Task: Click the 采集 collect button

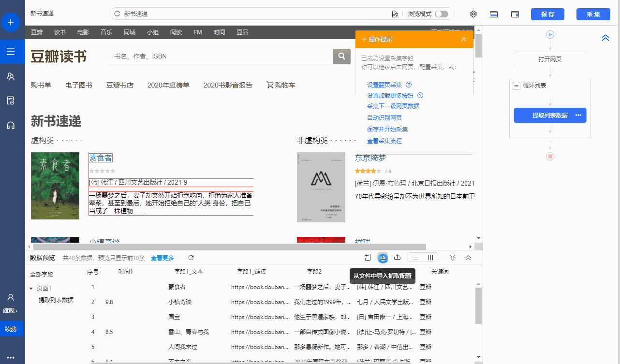Action: (593, 14)
